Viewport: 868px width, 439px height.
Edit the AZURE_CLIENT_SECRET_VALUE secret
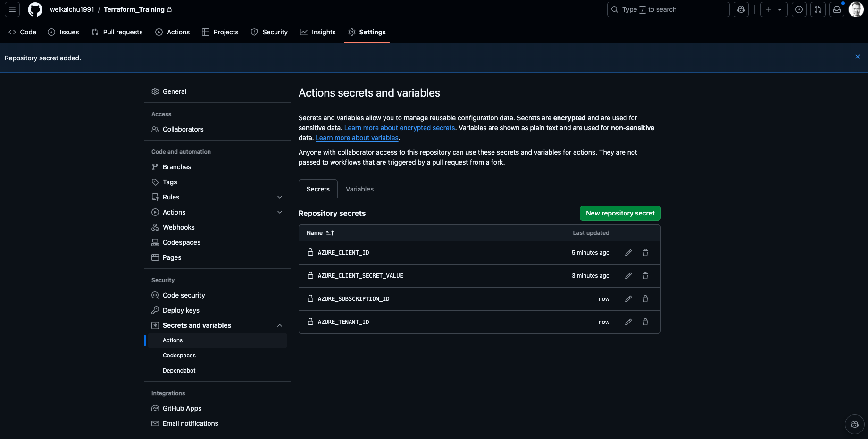coord(628,276)
